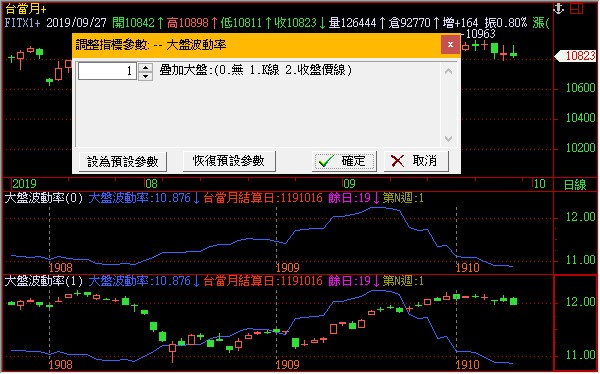600x374 pixels.
Task: Click 設為預設參數 button
Action: 122,162
